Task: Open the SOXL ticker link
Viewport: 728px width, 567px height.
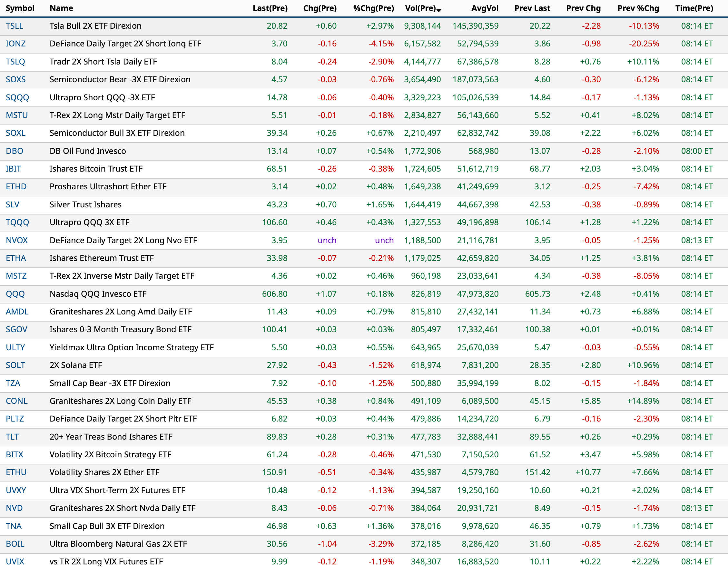Action: pyautogui.click(x=15, y=133)
